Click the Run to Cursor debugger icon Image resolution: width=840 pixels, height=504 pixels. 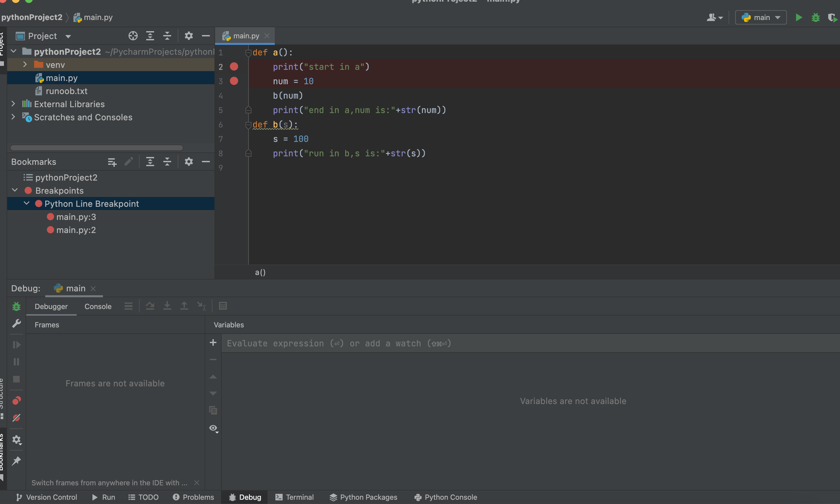(x=201, y=306)
